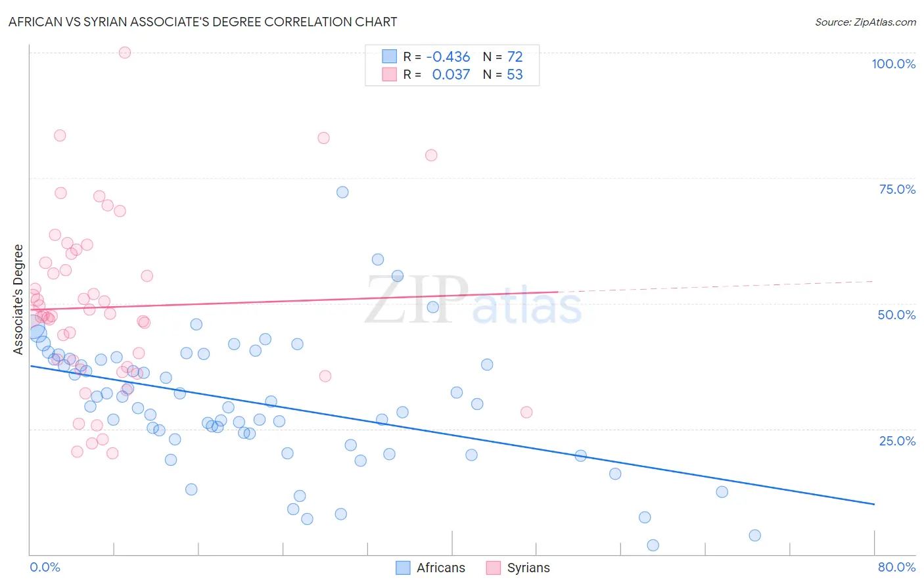Click the pink data point at 100% top
This screenshot has width=924, height=586.
point(125,53)
